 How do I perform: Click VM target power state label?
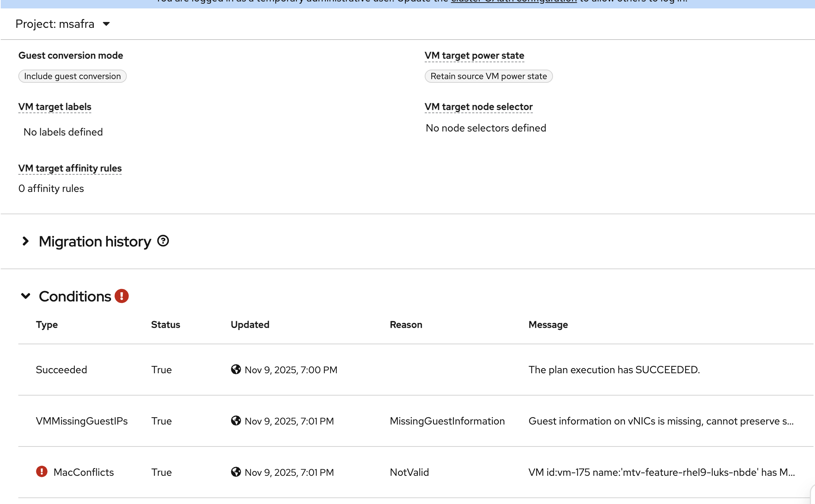[474, 55]
